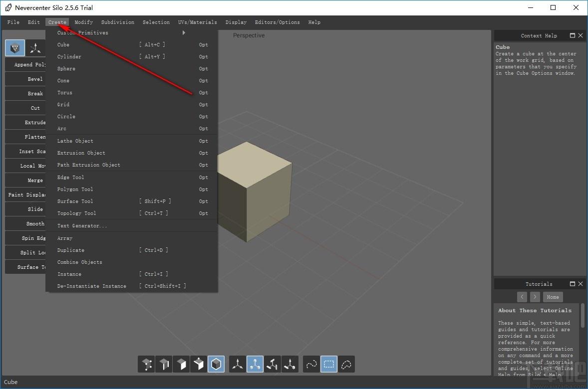Choose the manipulator icon with cube tip
This screenshot has height=389, width=588.
[290, 364]
